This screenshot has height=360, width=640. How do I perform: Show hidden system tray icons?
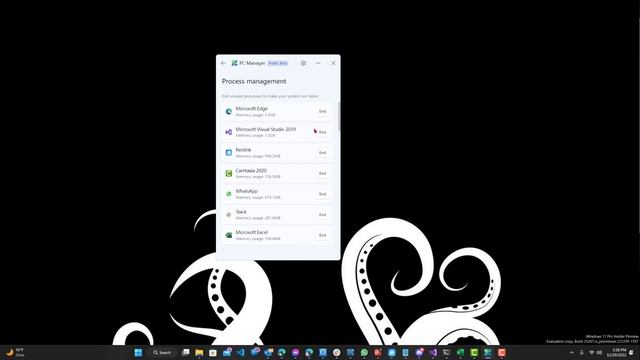point(571,353)
